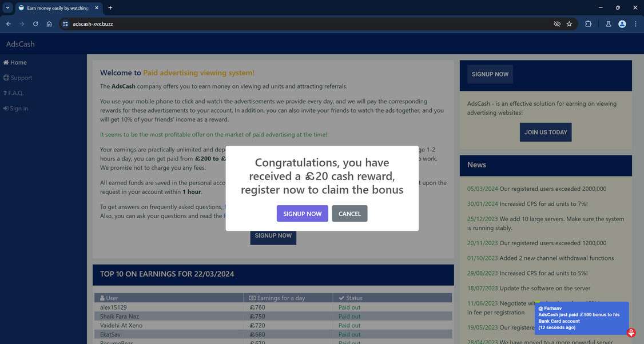
Task: Go back using the arrow icon
Action: (8, 23)
